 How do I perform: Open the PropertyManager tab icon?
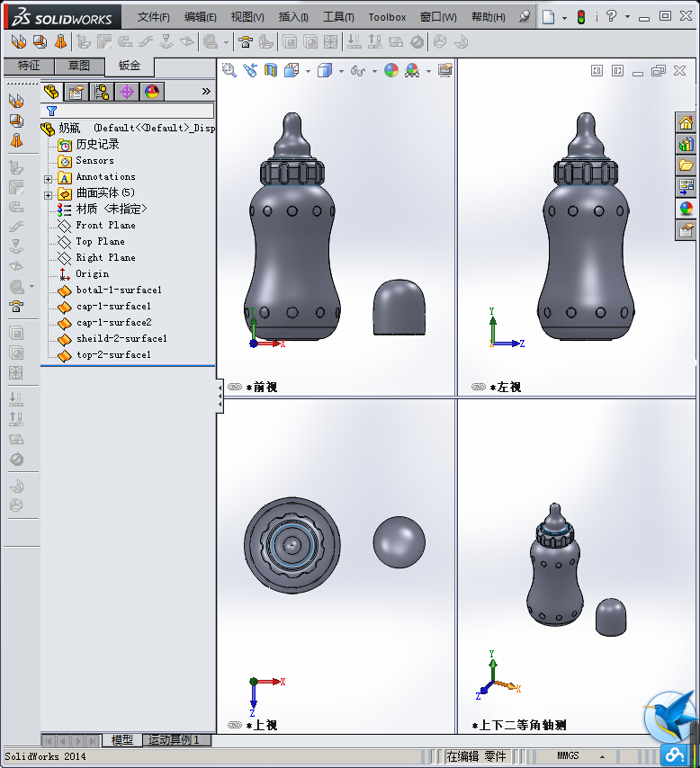(76, 92)
